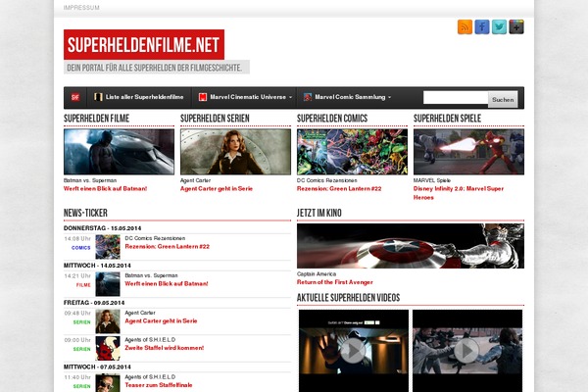
Task: Click the Superhelden Filme section heading
Action: tap(96, 119)
